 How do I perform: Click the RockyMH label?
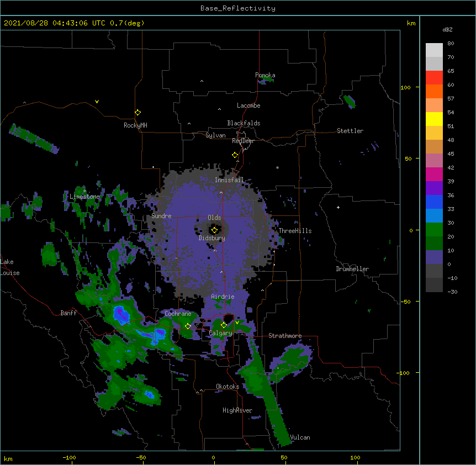tap(135, 125)
